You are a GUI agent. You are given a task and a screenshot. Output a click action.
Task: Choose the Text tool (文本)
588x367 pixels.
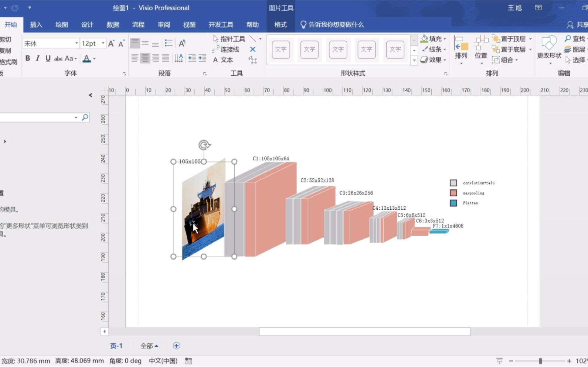tap(223, 60)
